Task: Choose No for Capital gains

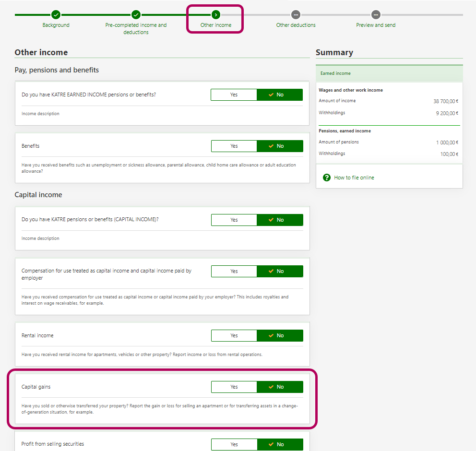Action: 280,387
